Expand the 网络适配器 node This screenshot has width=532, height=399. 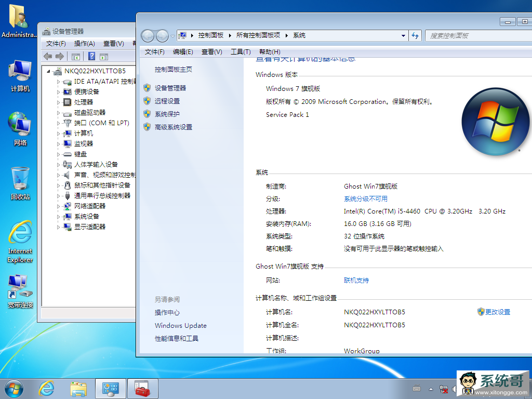click(x=58, y=206)
